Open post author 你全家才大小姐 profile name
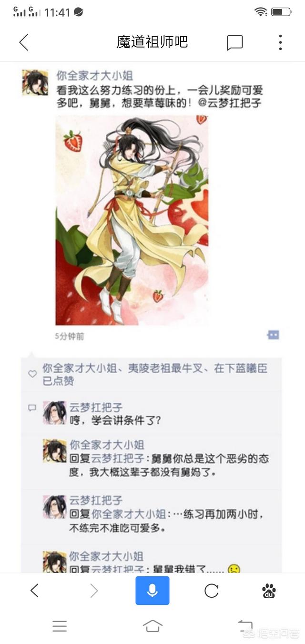The image size is (305, 644). [x=95, y=75]
